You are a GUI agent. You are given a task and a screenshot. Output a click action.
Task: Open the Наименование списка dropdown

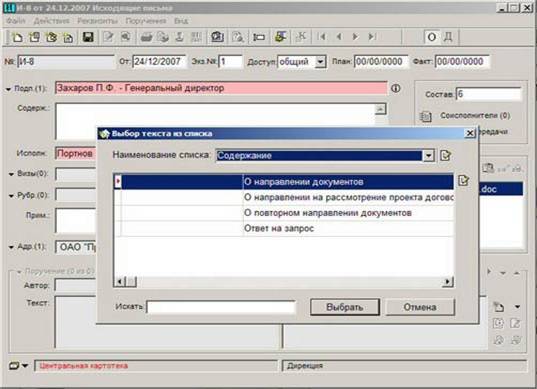pos(428,156)
